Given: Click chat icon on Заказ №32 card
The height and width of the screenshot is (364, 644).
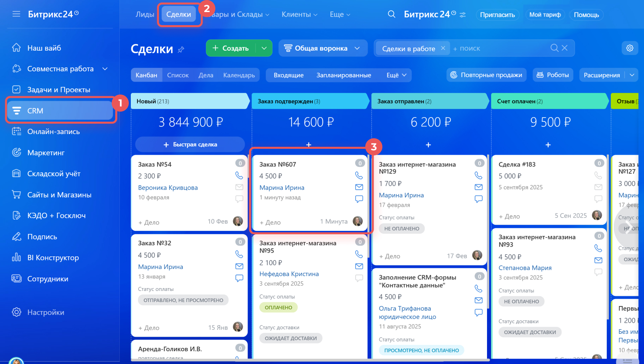Looking at the screenshot, I should (239, 278).
